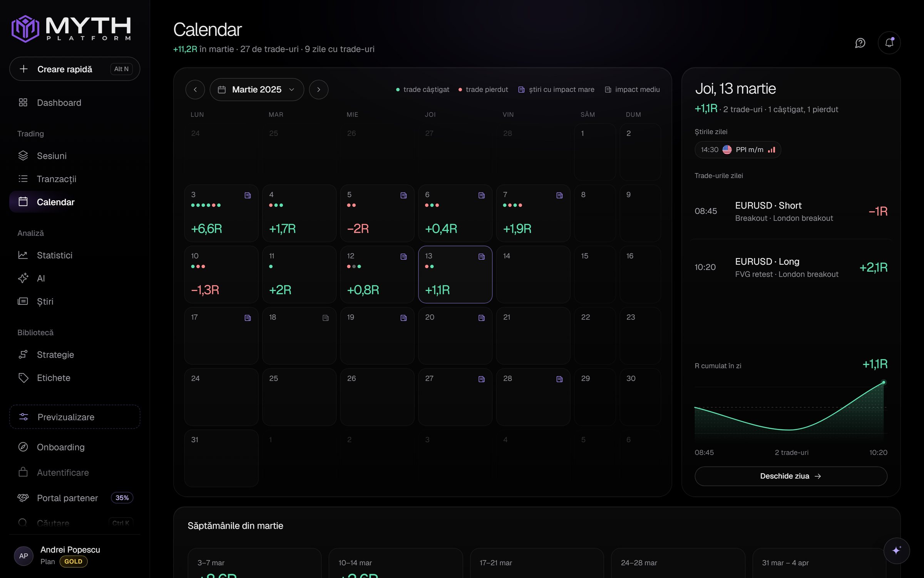Image resolution: width=924 pixels, height=578 pixels.
Task: Open the Martie 2025 month dropdown
Action: 257,90
